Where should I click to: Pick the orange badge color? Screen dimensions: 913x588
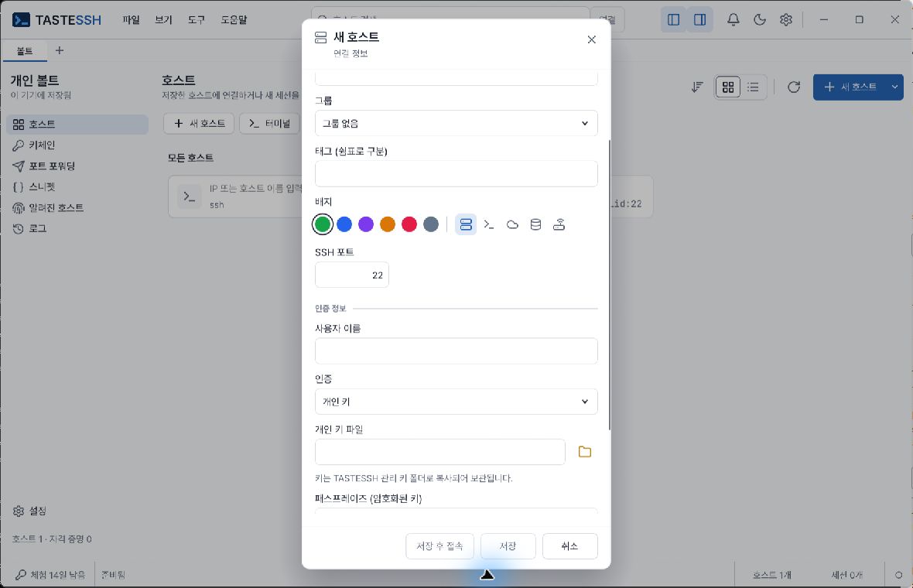pos(387,224)
